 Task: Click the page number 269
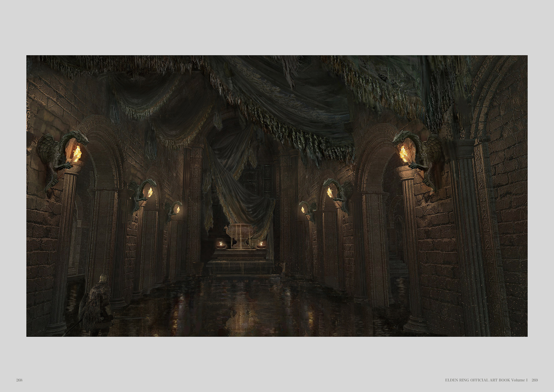click(535, 380)
